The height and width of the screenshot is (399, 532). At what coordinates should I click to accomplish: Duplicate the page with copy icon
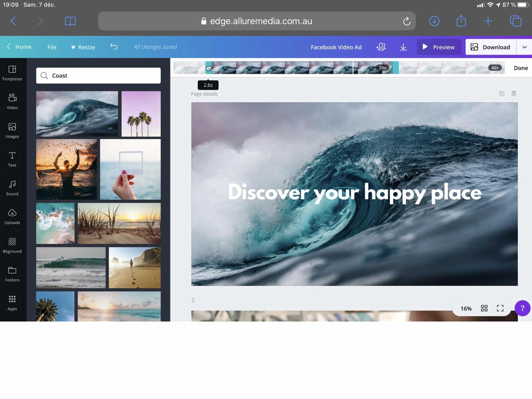click(x=502, y=93)
